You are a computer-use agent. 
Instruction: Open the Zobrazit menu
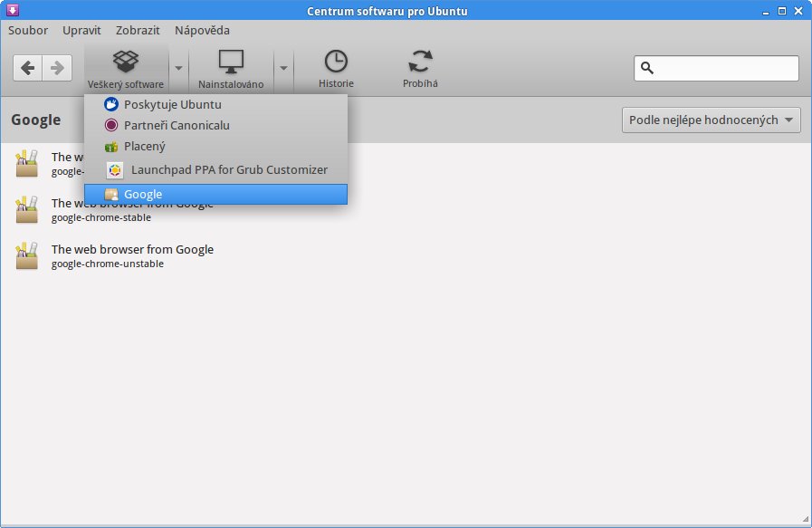click(x=138, y=30)
